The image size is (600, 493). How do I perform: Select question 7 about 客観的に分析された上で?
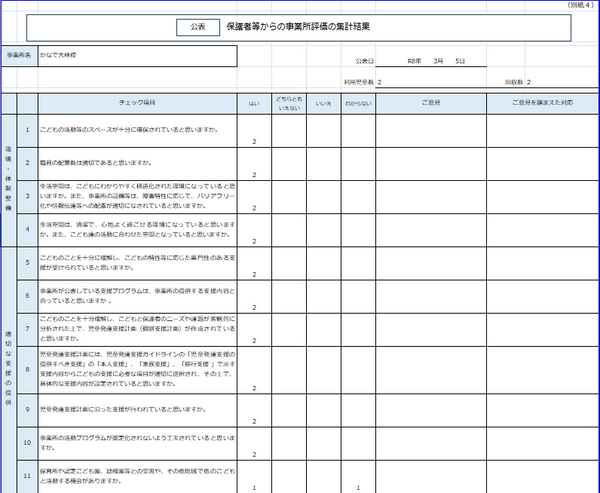pos(137,329)
